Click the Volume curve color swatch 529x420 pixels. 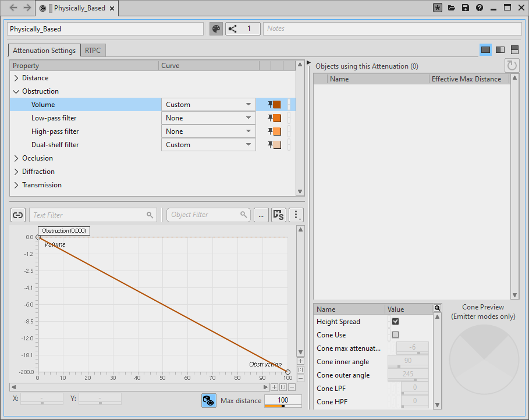277,105
